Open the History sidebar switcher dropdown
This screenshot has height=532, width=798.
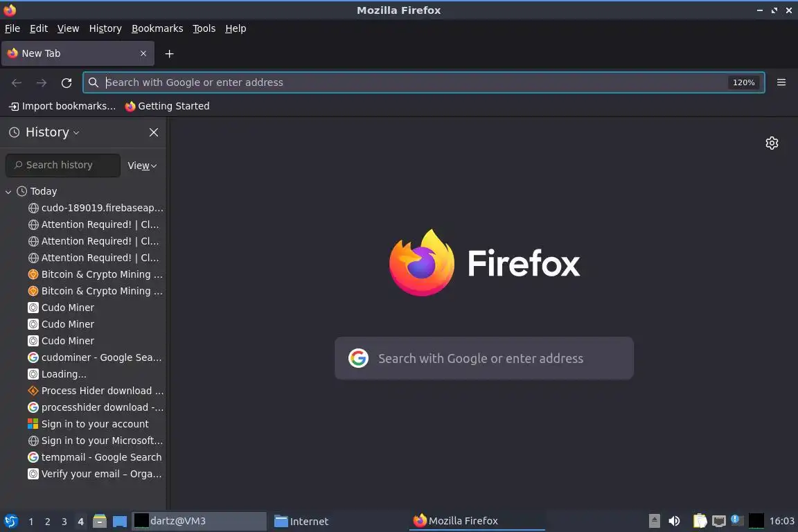coord(53,132)
